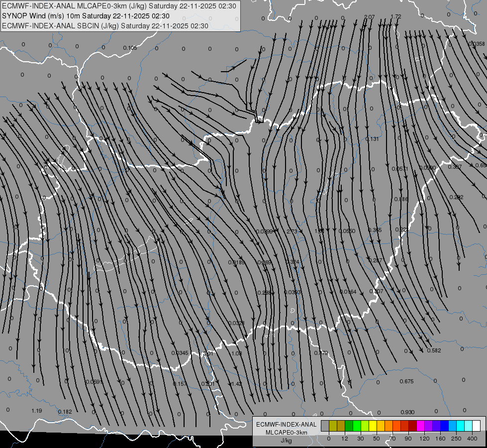This screenshot has height=448, width=487.
Task: Select the 3.01 data value on map
Action: point(208,353)
